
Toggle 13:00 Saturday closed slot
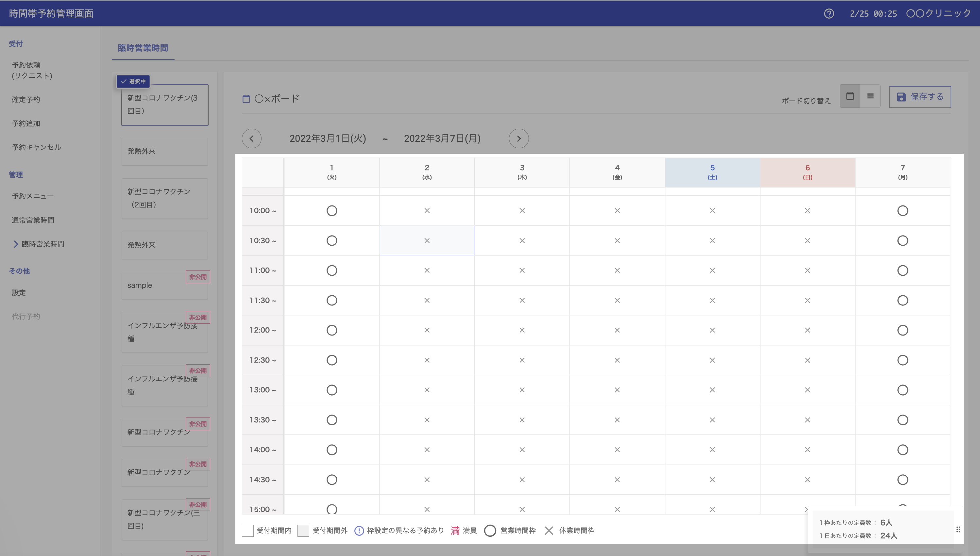712,390
